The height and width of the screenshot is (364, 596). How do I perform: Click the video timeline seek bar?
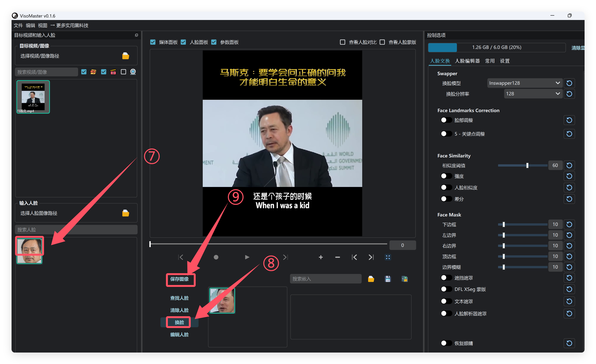(268, 244)
